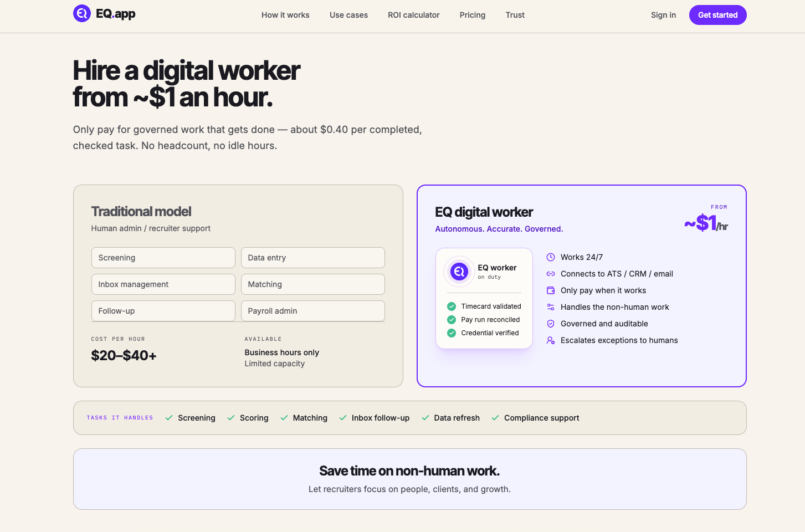This screenshot has height=532, width=805.
Task: Click the Limited capacity text
Action: click(x=275, y=364)
